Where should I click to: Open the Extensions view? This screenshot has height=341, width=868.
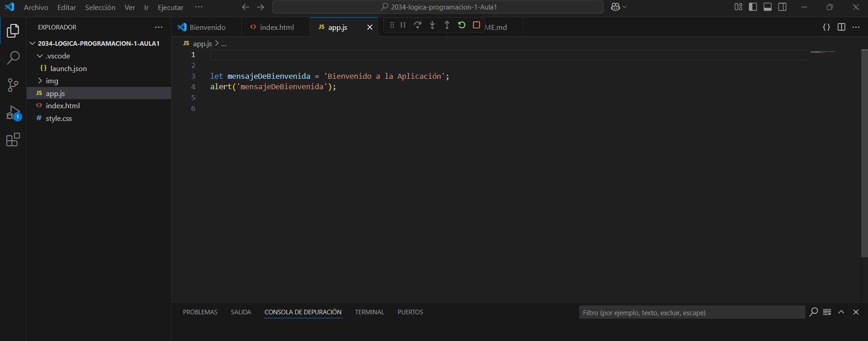[x=13, y=139]
